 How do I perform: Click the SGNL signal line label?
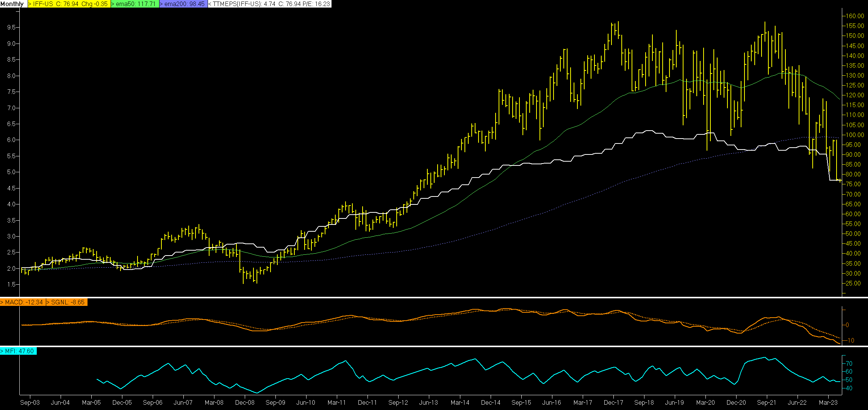[67, 302]
